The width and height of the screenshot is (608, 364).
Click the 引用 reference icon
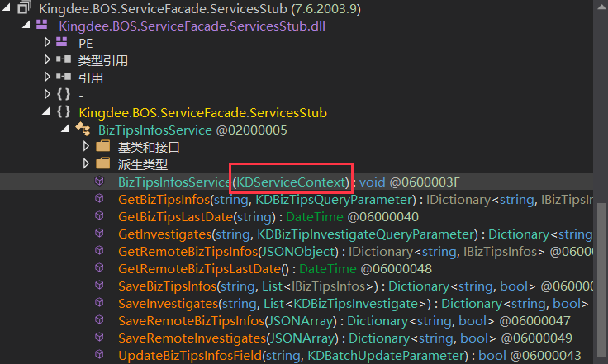[x=64, y=77]
